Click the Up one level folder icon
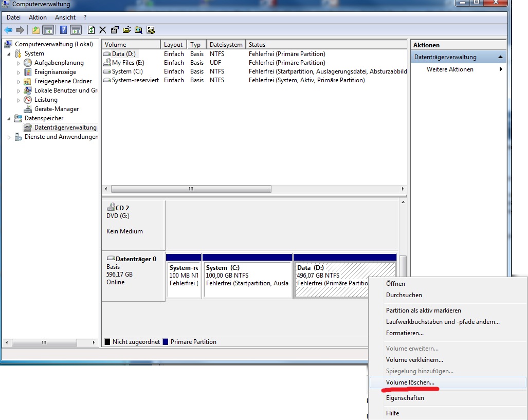 (35, 30)
